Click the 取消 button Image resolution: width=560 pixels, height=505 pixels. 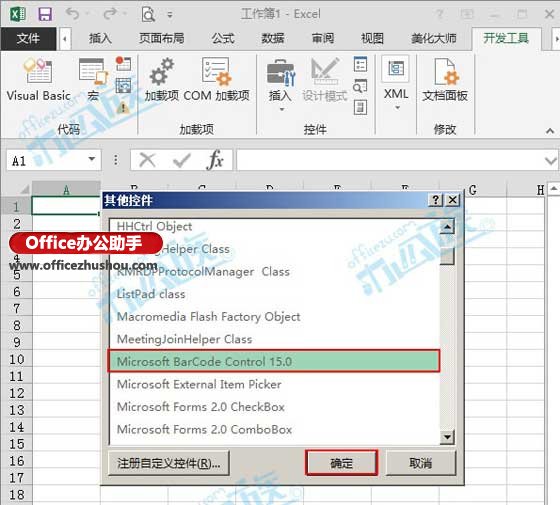tap(421, 463)
